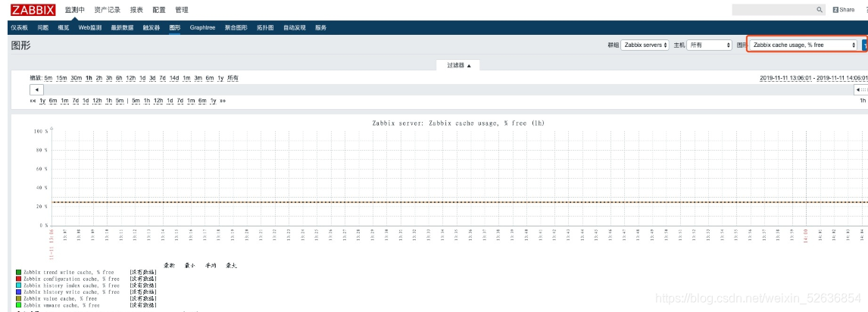
Task: Click the cyan history index cache swatch
Action: pyautogui.click(x=18, y=285)
